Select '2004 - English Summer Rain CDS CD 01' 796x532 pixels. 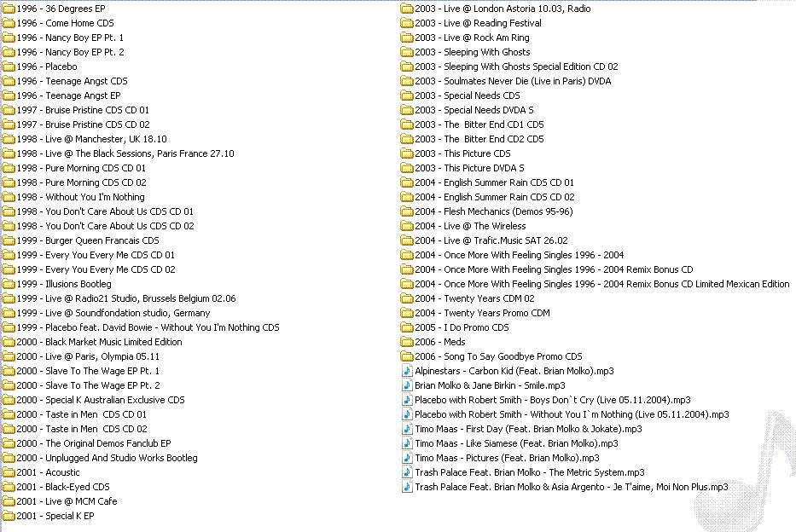(x=495, y=182)
